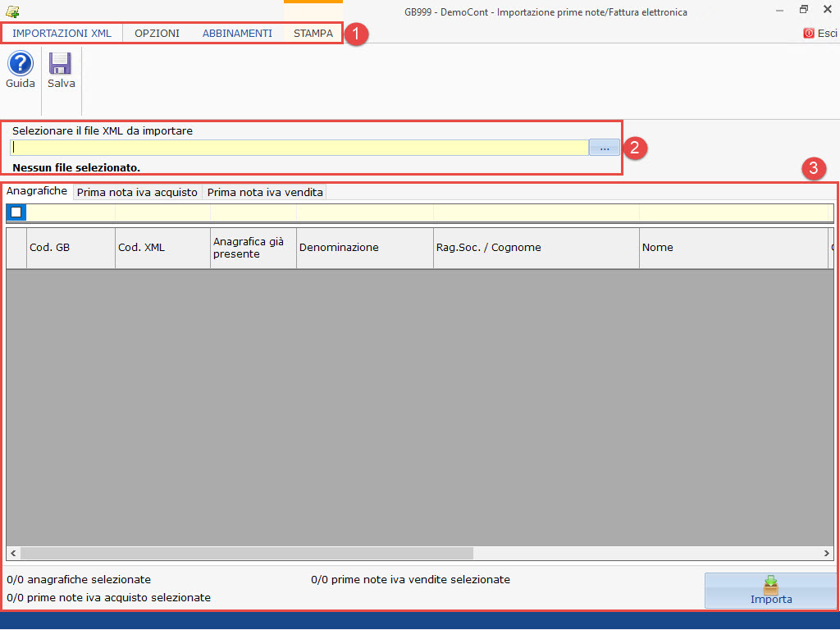Screen dimensions: 840x630
Task: Switch to Prima nota iva vendita tab
Action: click(x=264, y=192)
